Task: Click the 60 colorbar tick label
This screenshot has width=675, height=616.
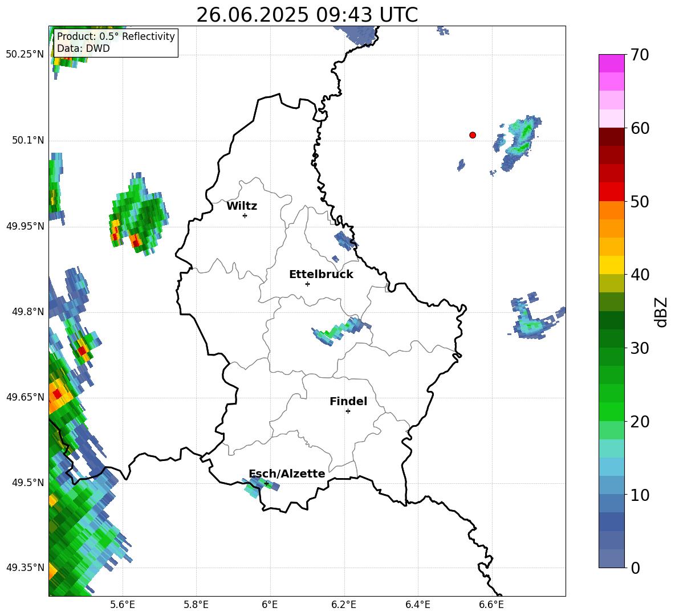Action: click(639, 128)
